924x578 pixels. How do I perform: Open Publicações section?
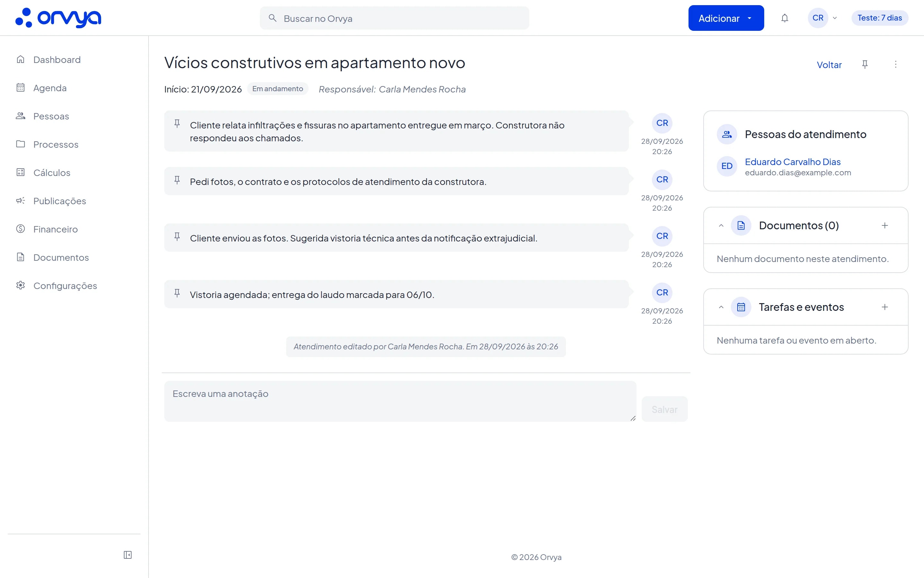(x=60, y=201)
